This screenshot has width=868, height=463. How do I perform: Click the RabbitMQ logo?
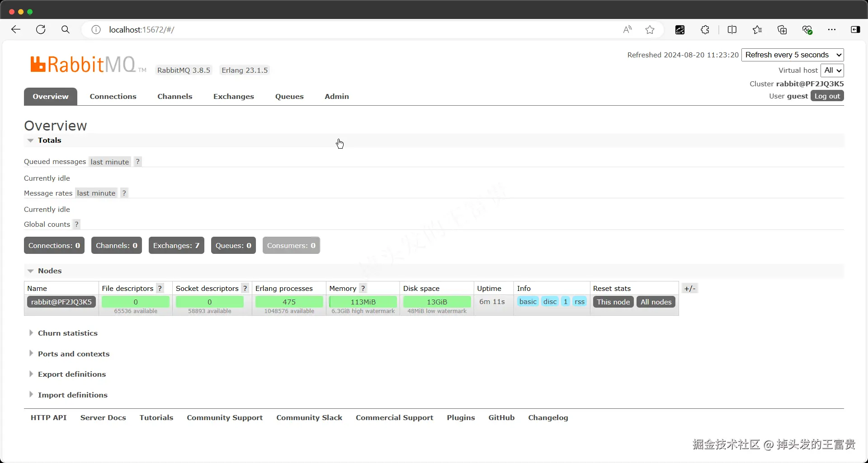point(88,65)
